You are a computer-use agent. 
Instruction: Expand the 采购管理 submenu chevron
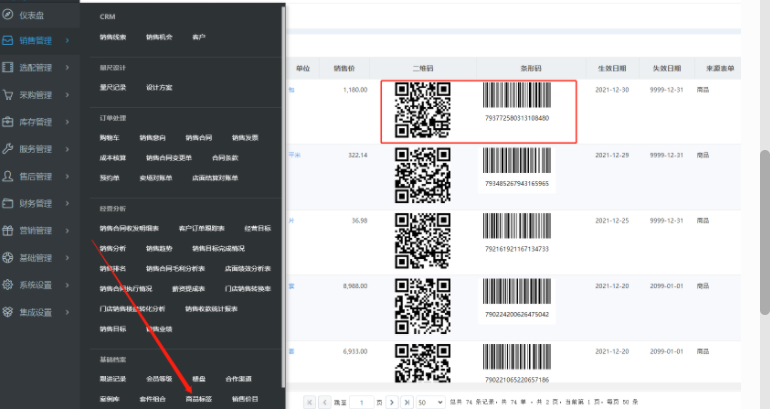click(67, 95)
